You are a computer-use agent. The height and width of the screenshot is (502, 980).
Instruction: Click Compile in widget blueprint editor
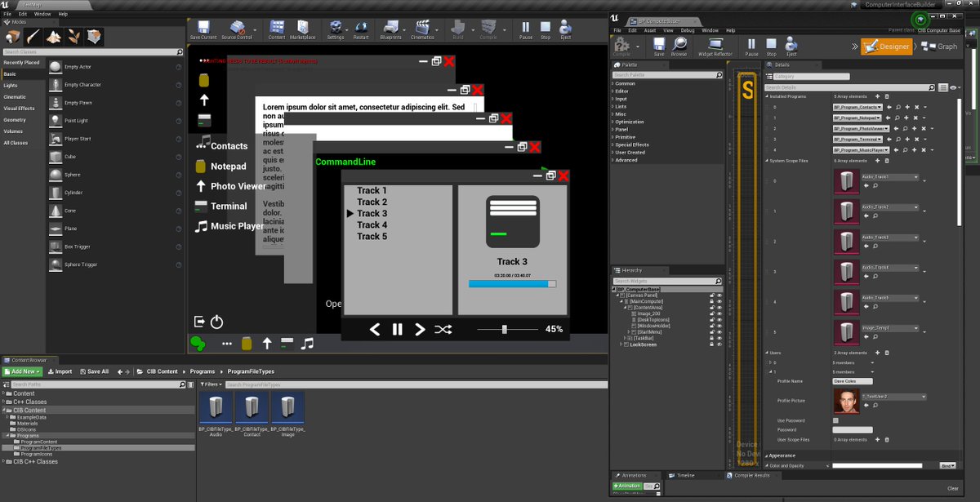pyautogui.click(x=622, y=47)
